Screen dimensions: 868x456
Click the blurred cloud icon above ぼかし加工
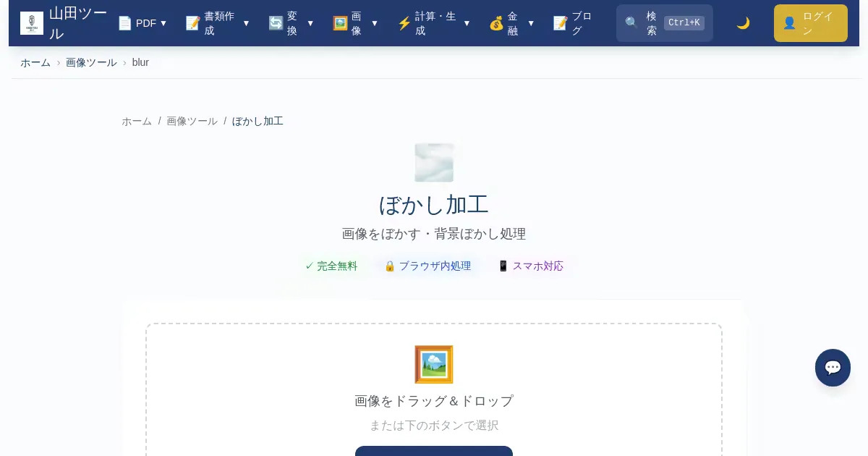[x=434, y=163]
